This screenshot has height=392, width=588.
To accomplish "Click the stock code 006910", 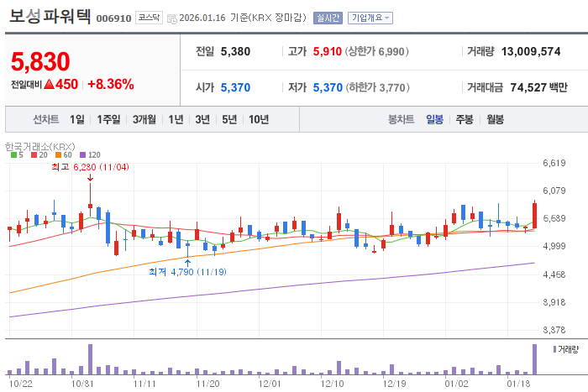I will [113, 18].
